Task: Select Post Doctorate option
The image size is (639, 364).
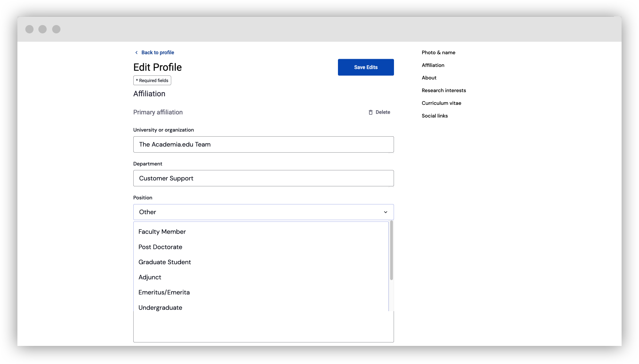Action: tap(261, 247)
